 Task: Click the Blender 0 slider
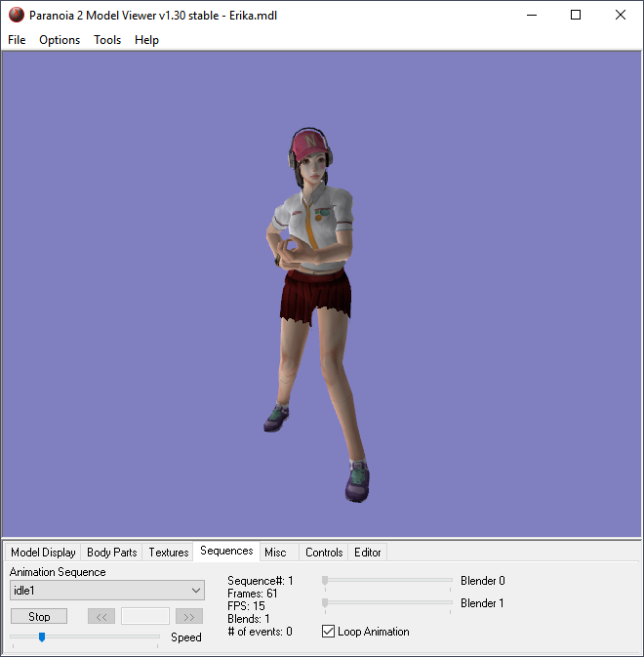coord(387,580)
